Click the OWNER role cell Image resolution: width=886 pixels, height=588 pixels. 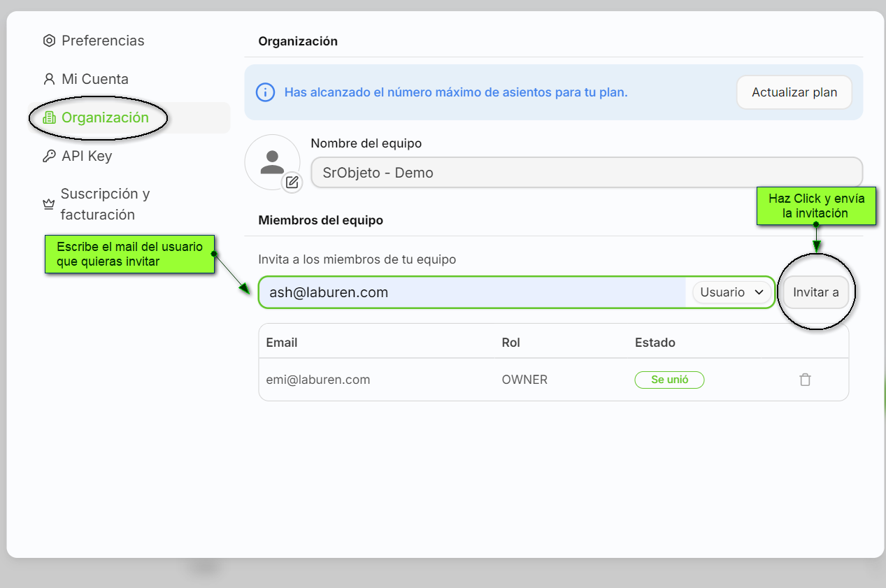pyautogui.click(x=524, y=380)
